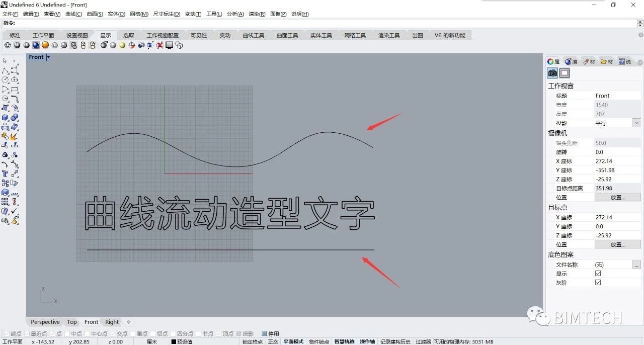
Task: Toggle 中点 midpoint snap checkbox
Action: pos(67,334)
